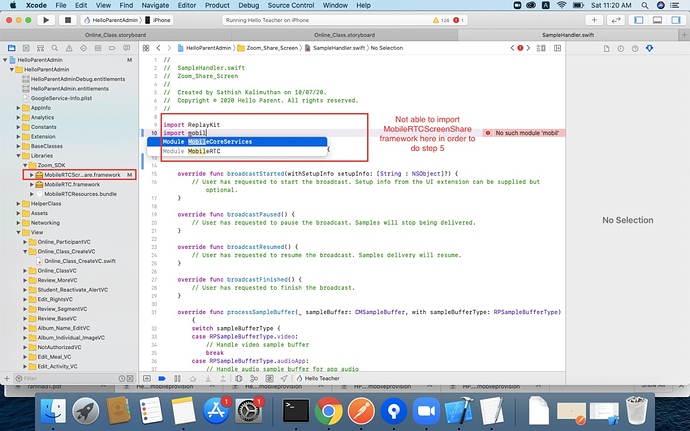Open Debug View Hierarchy
Screen dimensions: 690x431
[x=239, y=378]
